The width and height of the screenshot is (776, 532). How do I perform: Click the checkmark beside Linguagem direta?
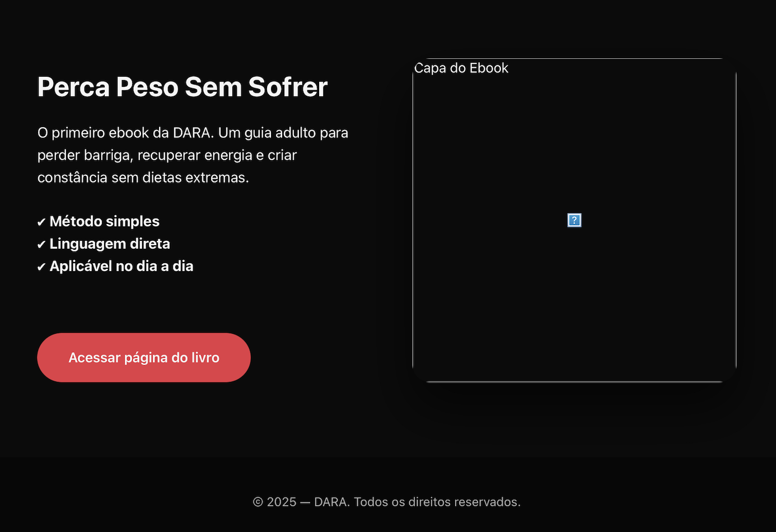click(41, 245)
